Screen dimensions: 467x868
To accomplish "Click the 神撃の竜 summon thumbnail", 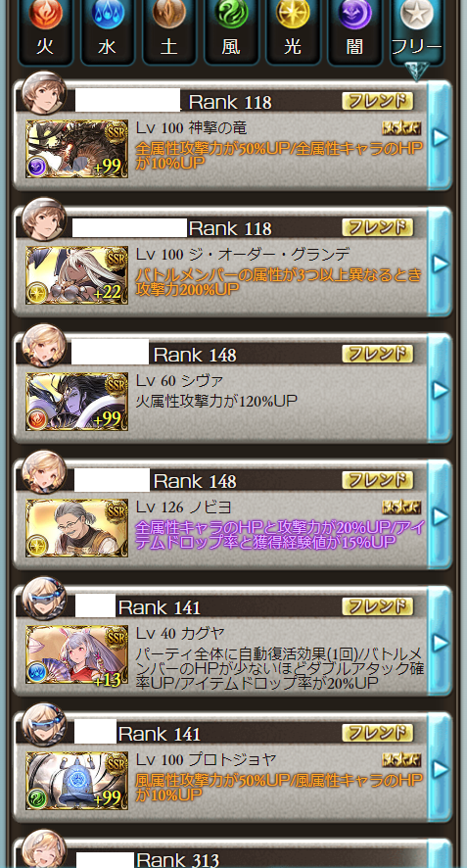I will pyautogui.click(x=77, y=149).
